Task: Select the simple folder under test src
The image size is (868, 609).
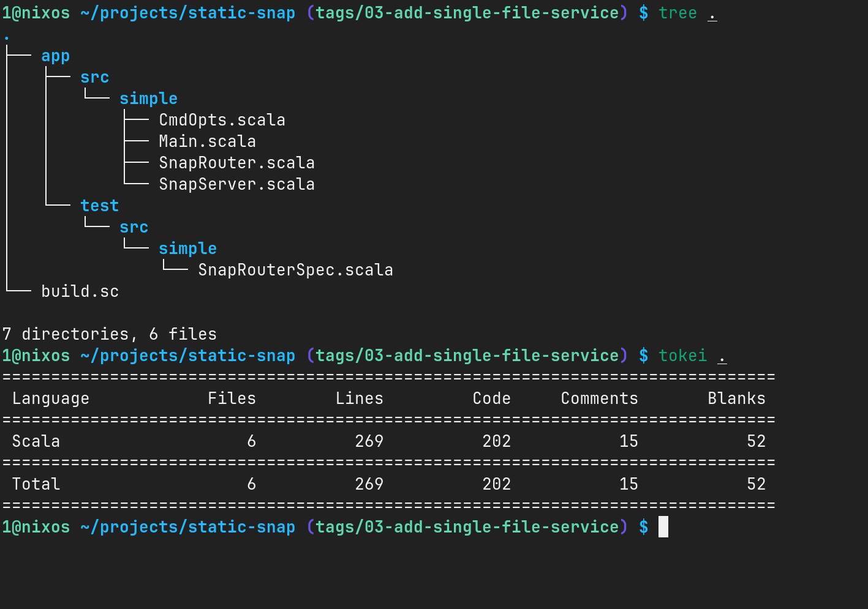Action: pyautogui.click(x=187, y=249)
